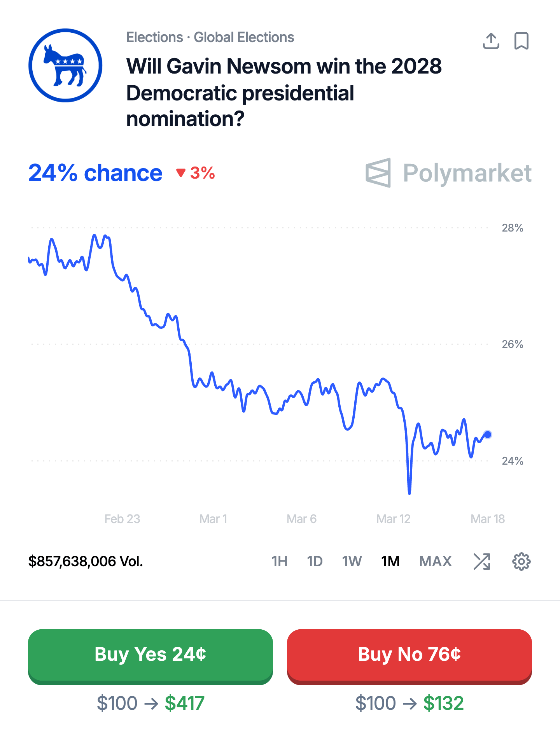Screen dimensions: 560x746
Task: Select the 1D time range
Action: 315,562
